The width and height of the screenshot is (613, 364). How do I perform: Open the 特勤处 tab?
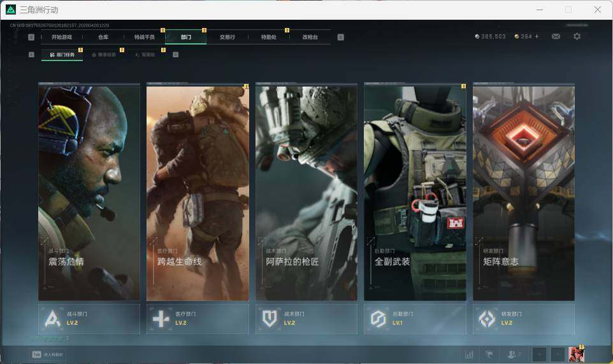269,37
